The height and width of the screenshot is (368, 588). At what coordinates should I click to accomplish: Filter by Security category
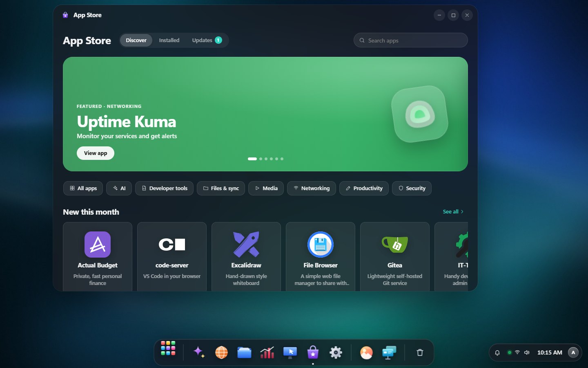coord(412,188)
